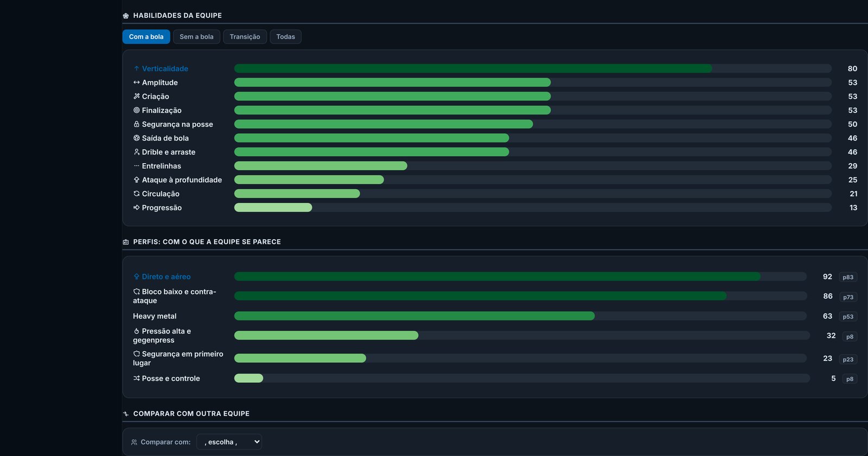
Task: Click the lock icon beside Segurança na posse
Action: pos(136,124)
